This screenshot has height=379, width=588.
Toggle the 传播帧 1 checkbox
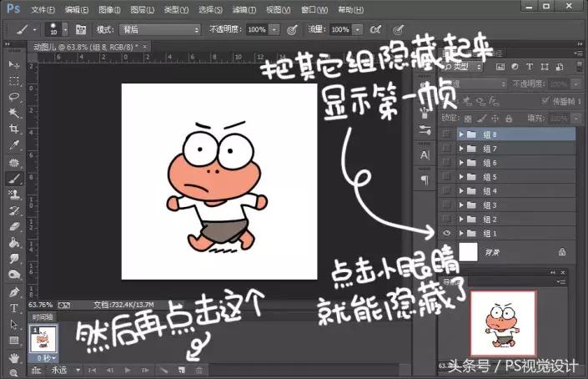click(x=545, y=101)
